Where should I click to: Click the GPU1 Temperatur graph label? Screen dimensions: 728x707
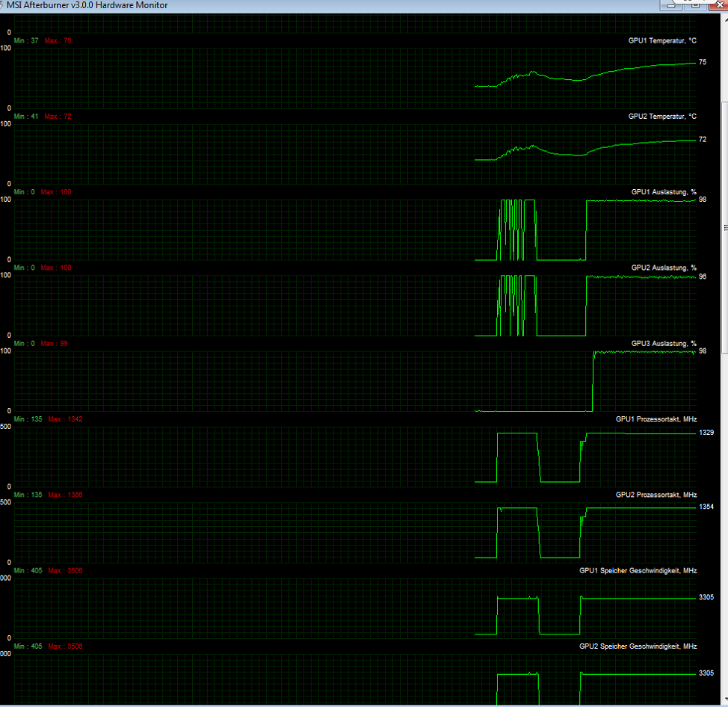[x=662, y=40]
